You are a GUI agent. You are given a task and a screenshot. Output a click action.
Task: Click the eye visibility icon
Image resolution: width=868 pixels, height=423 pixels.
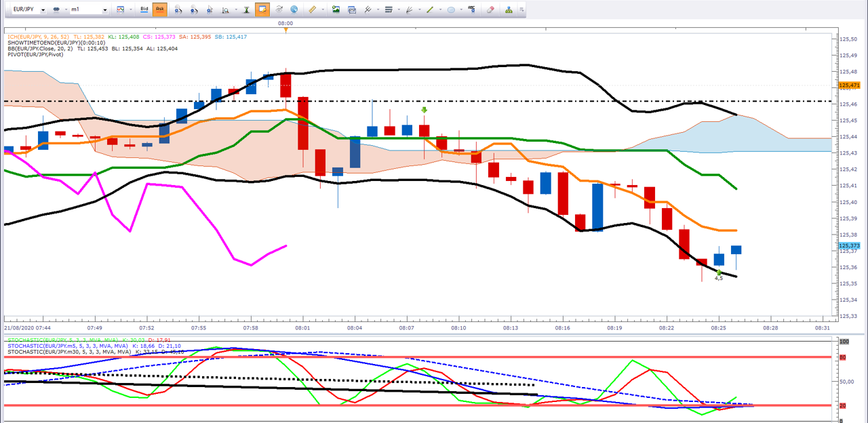279,9
